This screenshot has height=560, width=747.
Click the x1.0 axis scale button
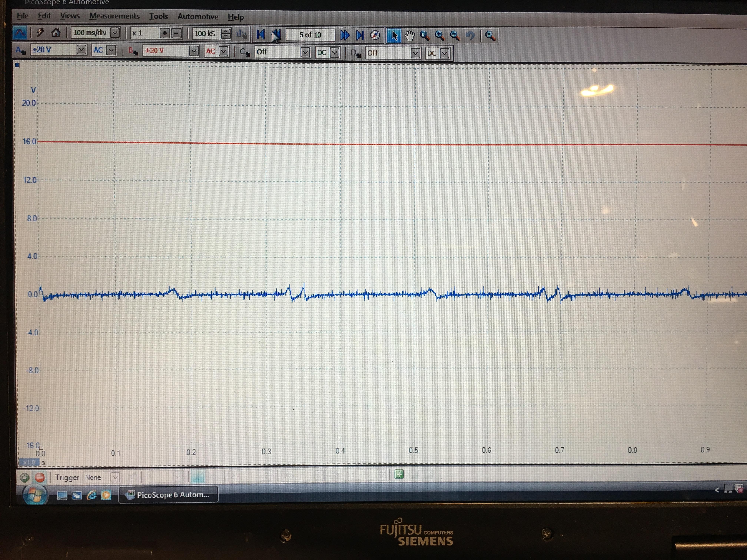29,462
